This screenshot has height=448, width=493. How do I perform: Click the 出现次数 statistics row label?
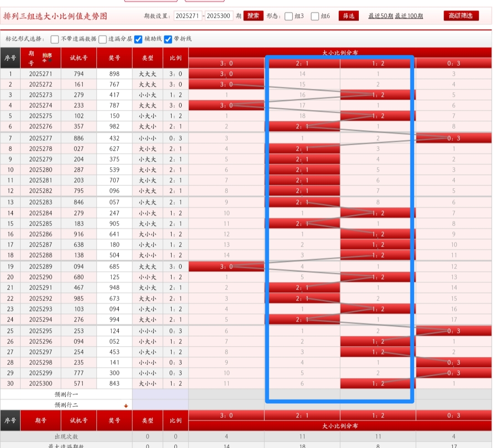66,437
